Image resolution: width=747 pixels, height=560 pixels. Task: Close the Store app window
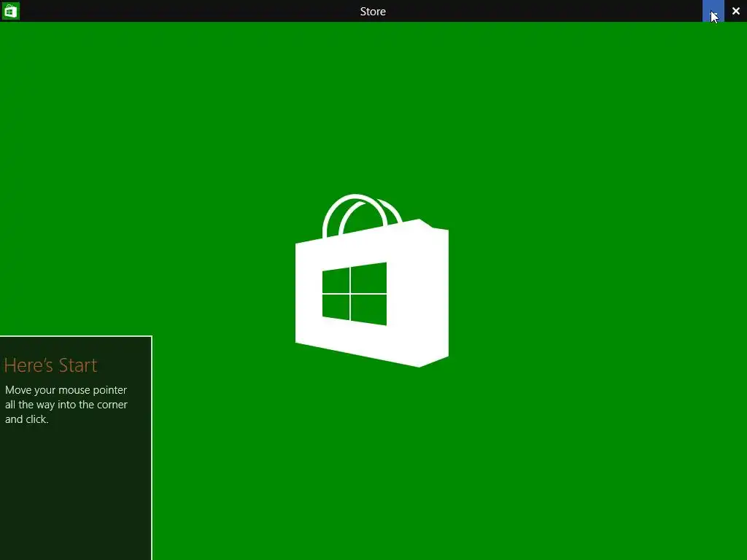(735, 11)
